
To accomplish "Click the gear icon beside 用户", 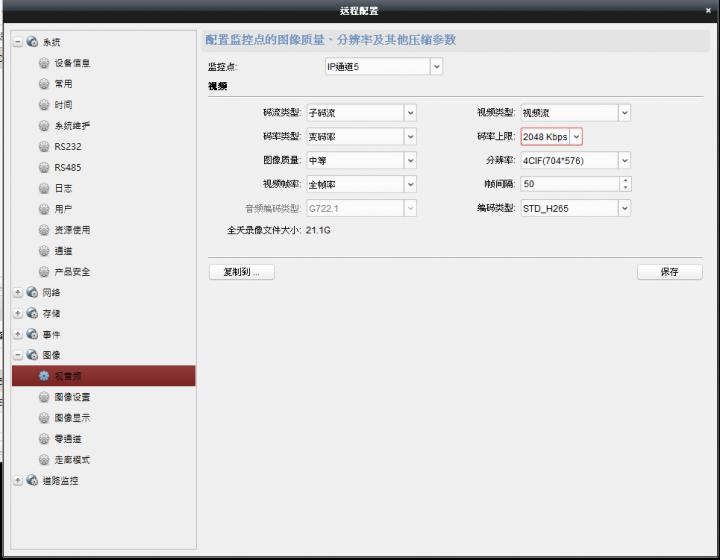I will 44,209.
